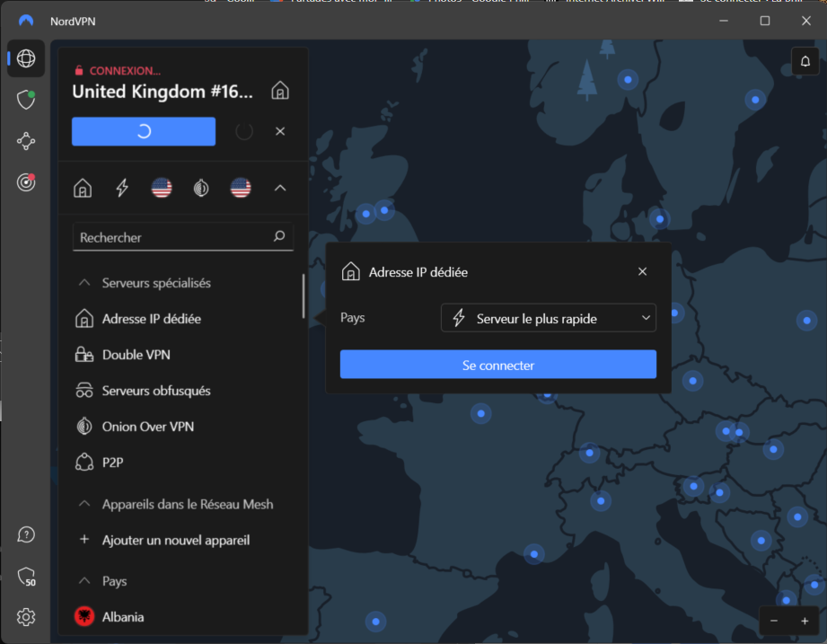
Task: Click the Se connecter button
Action: (497, 365)
